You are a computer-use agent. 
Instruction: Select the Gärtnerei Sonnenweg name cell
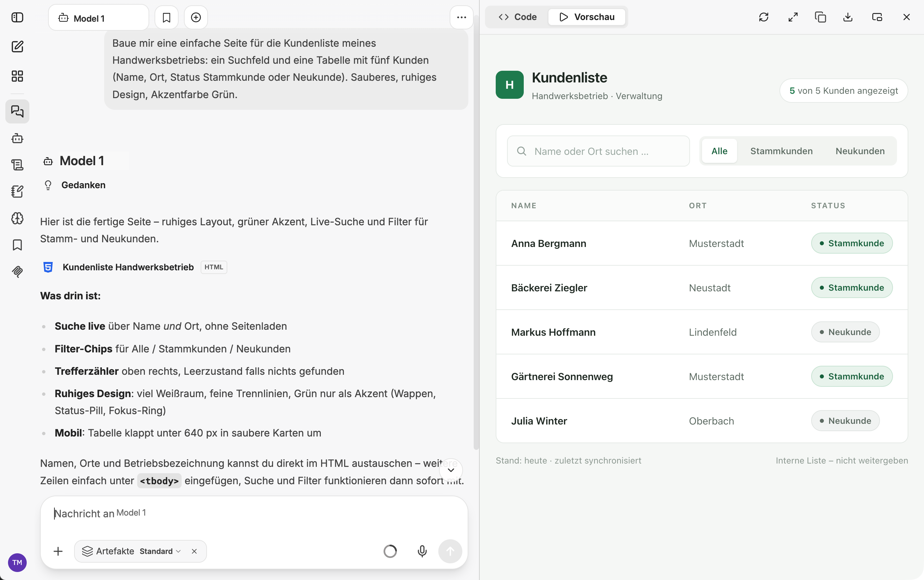tap(562, 376)
